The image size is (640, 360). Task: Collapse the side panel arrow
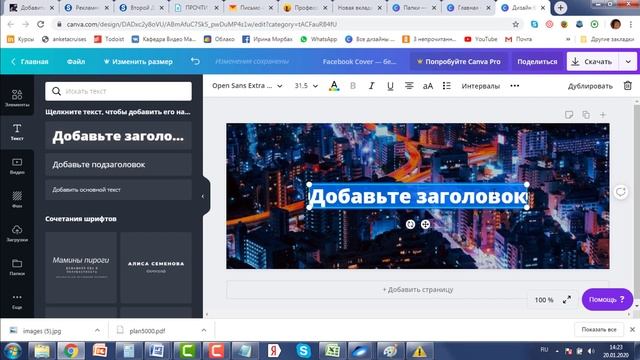(x=203, y=196)
